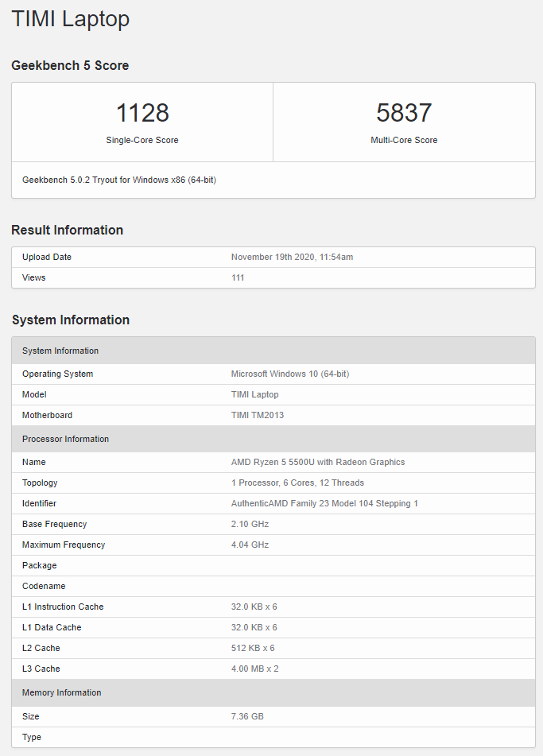Click the Multi-Core Score label

(404, 140)
